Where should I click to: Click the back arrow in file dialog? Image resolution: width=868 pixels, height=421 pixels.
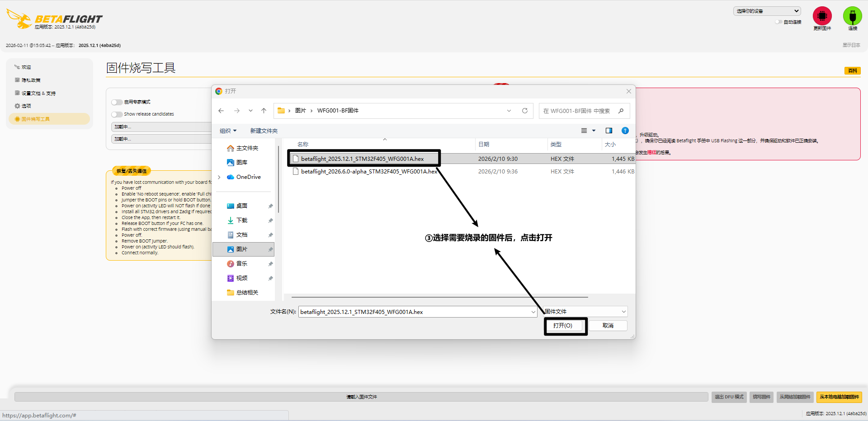click(x=221, y=111)
